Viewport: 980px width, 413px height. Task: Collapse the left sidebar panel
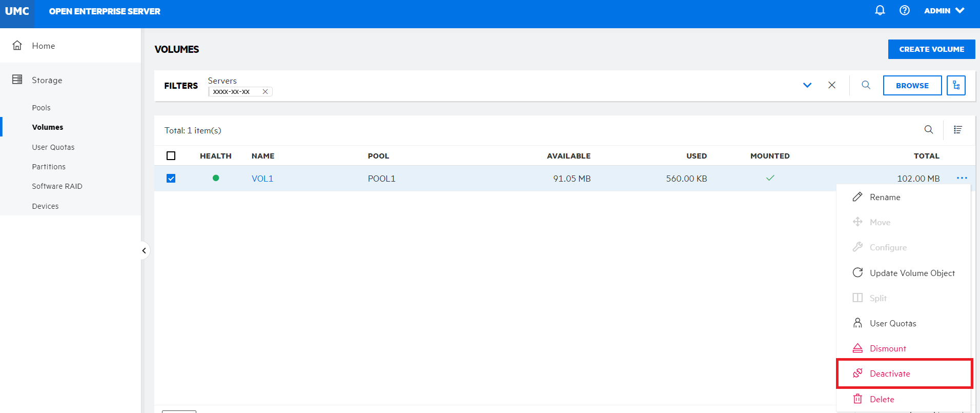(144, 250)
